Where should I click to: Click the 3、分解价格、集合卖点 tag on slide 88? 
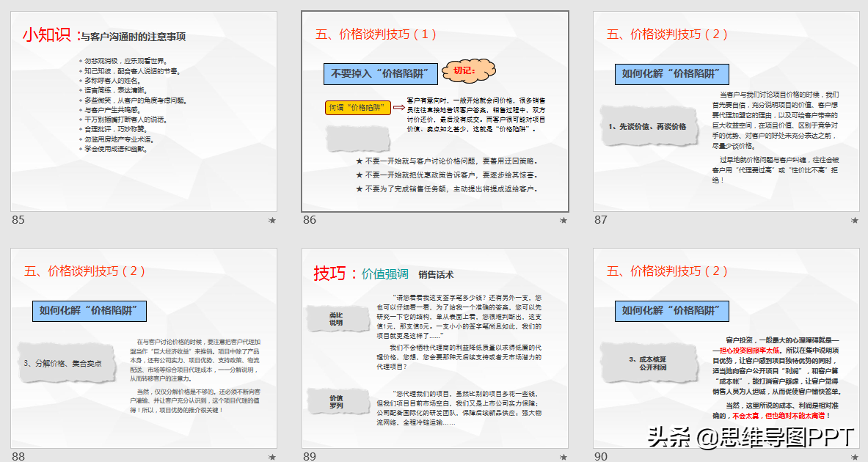coord(66,364)
